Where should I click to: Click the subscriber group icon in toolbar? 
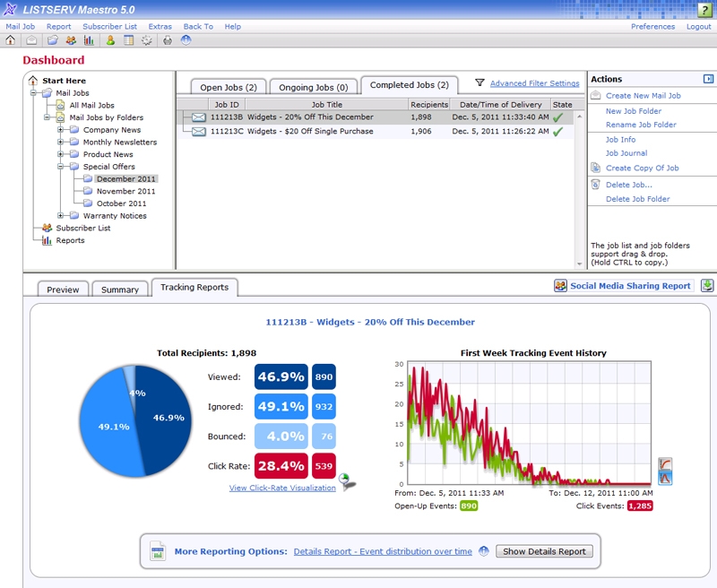coord(71,40)
